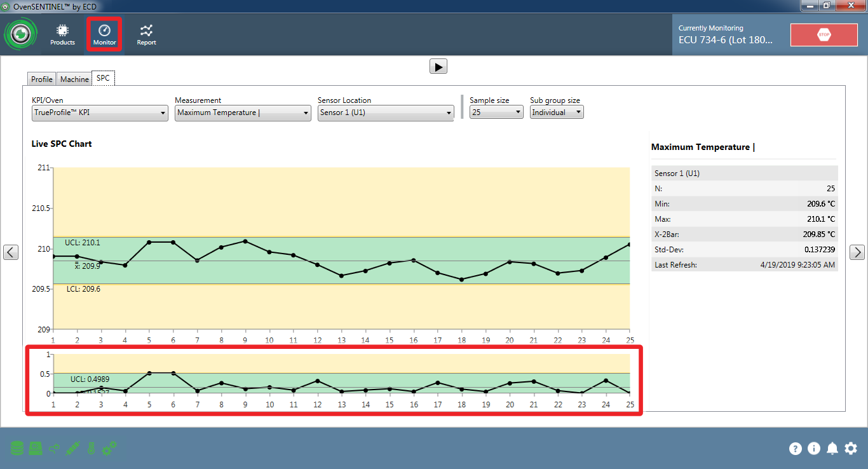Click the upper chart data point at sample 18
Viewport: 868px width, 469px height.
click(x=461, y=279)
